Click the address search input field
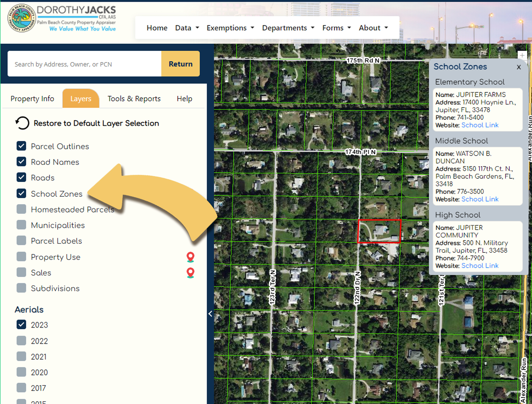The height and width of the screenshot is (404, 532). (84, 63)
